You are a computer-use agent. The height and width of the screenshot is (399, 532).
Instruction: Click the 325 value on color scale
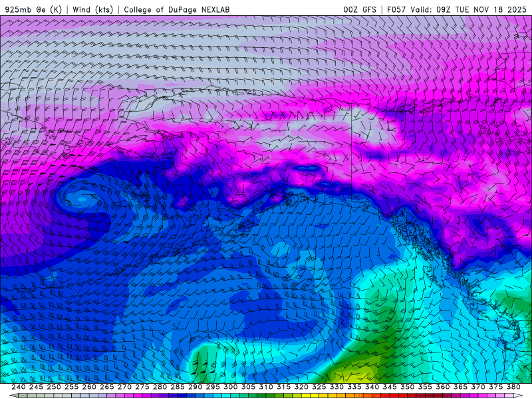click(x=319, y=387)
